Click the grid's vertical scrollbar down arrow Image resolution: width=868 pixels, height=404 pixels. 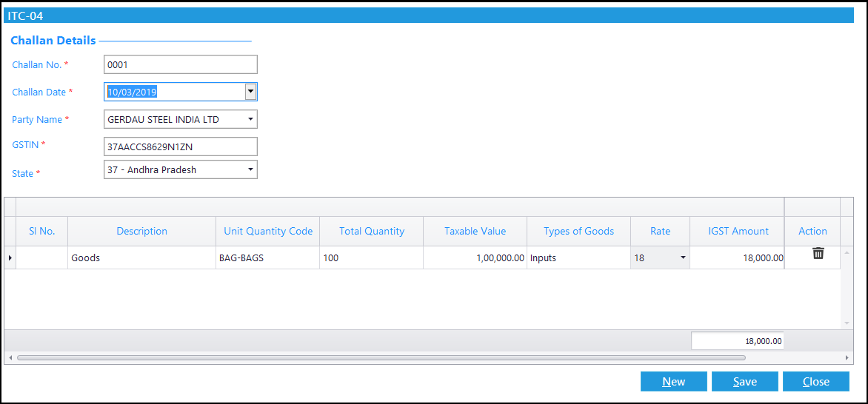[x=847, y=323]
